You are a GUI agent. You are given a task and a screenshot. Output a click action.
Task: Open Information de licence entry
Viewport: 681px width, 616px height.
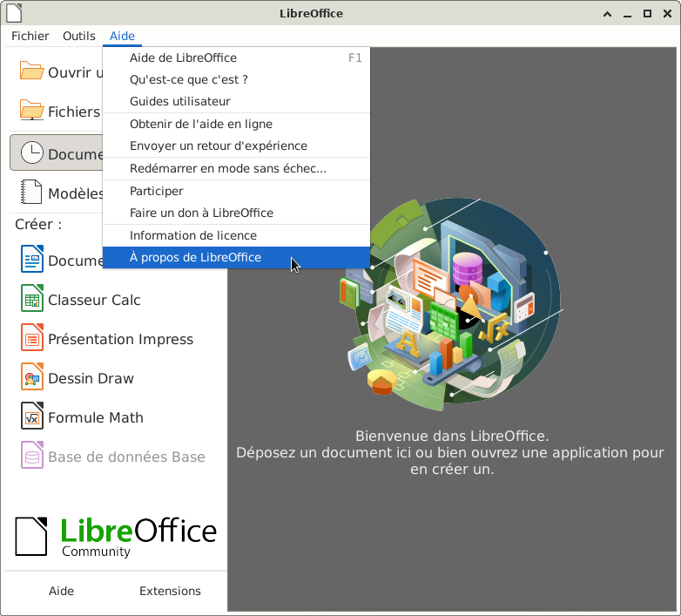coord(236,235)
